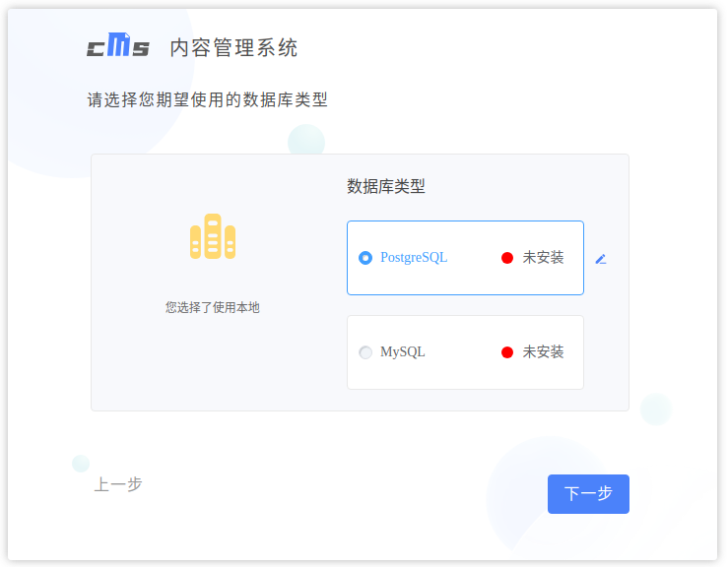Click the 内容管理系统 title text
Screen dimensions: 728x567
[233, 48]
